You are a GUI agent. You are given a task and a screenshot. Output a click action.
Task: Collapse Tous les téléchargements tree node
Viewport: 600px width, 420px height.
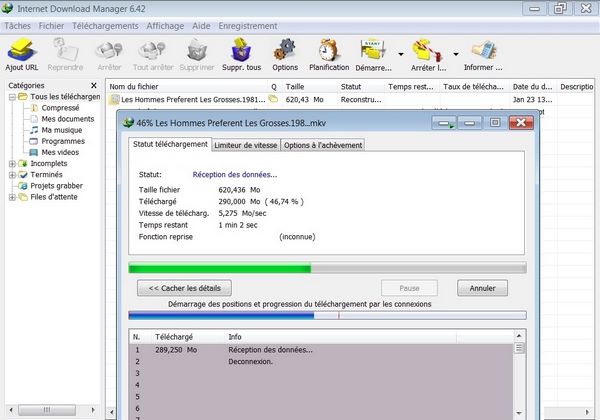click(12, 97)
